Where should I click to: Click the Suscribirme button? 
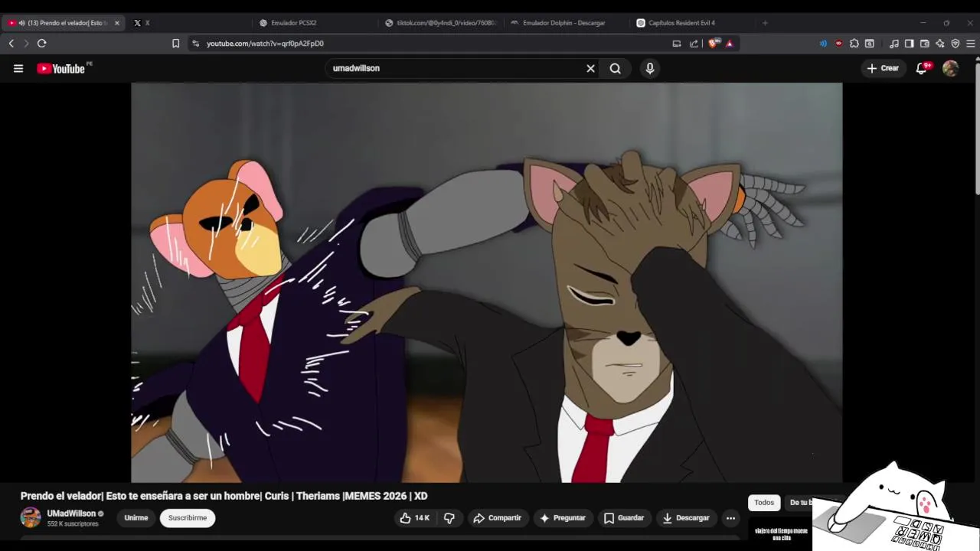[x=188, y=518]
